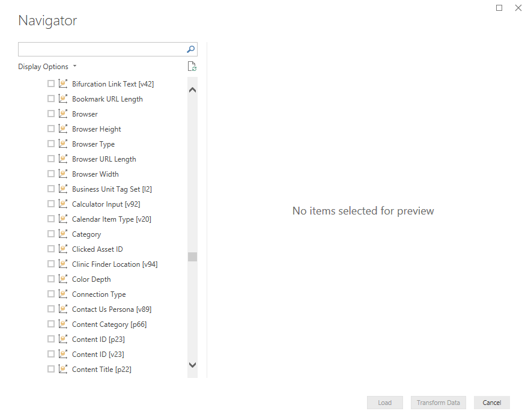This screenshot has width=528, height=420.
Task: Click the table icon beside Bifurcation Link Text
Action: coord(63,84)
